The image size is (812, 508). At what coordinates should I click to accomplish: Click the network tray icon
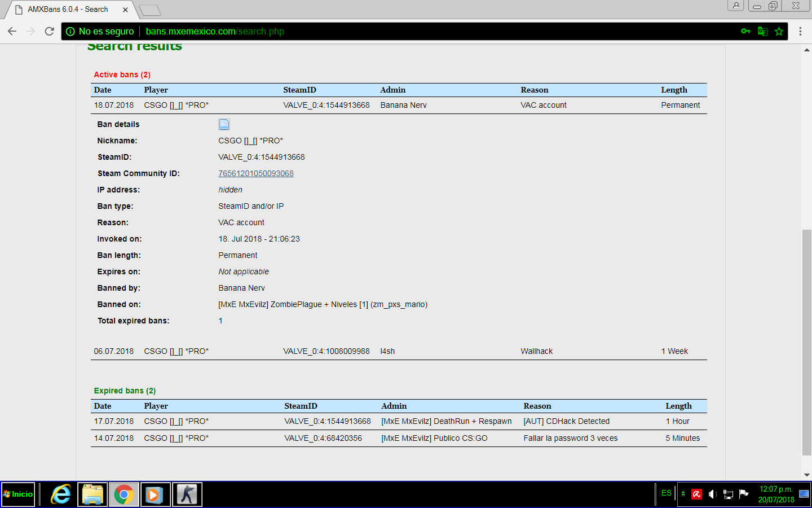tap(728, 494)
